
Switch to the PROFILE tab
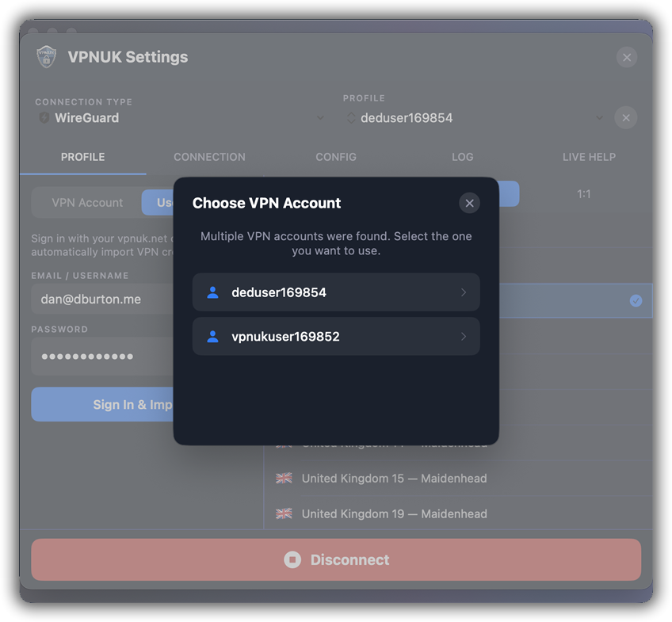(x=82, y=157)
